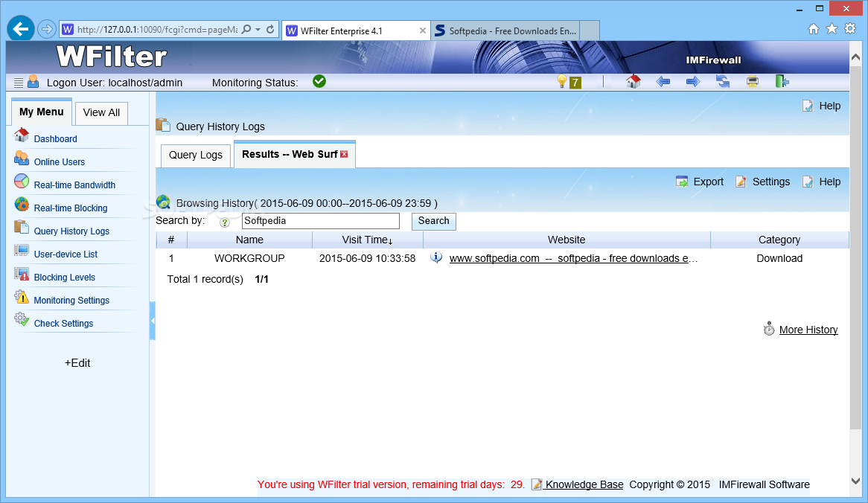Screen dimensions: 868x503
Task: Close the WFilter Enterprise 4.1 browser tab
Action: pyautogui.click(x=422, y=31)
